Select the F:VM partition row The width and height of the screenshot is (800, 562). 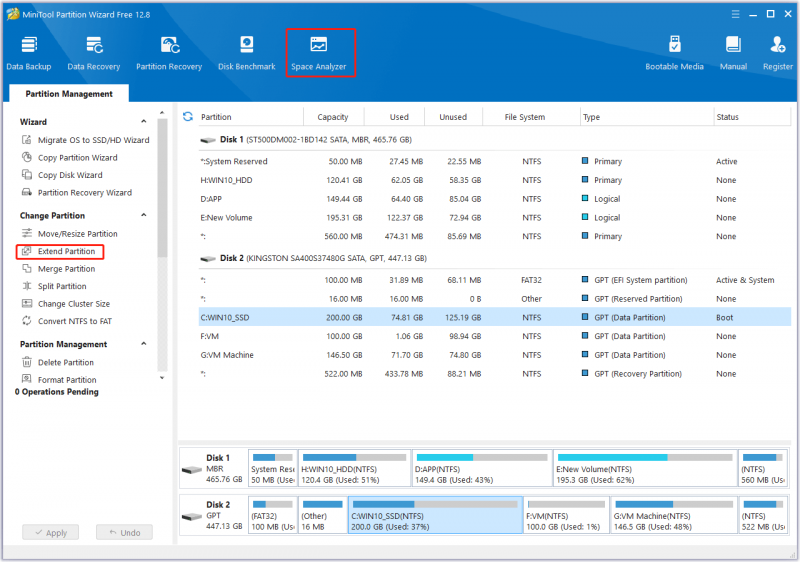tap(494, 336)
